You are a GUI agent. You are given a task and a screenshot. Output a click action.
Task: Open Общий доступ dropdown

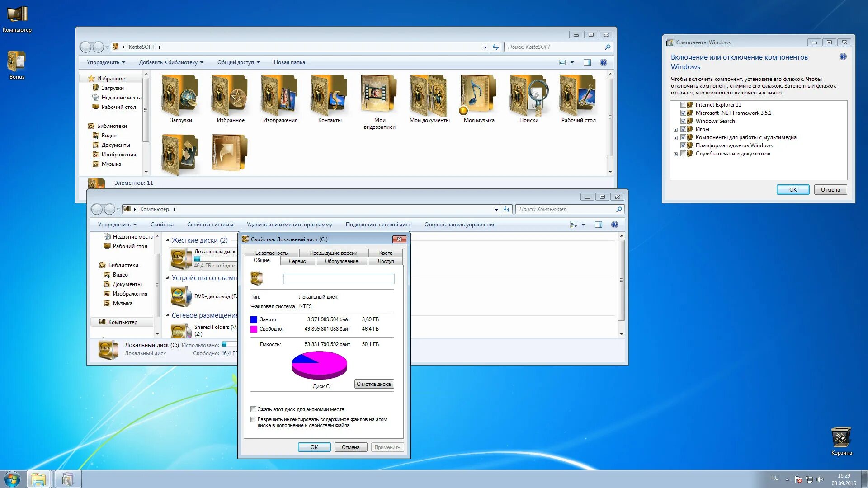click(238, 62)
